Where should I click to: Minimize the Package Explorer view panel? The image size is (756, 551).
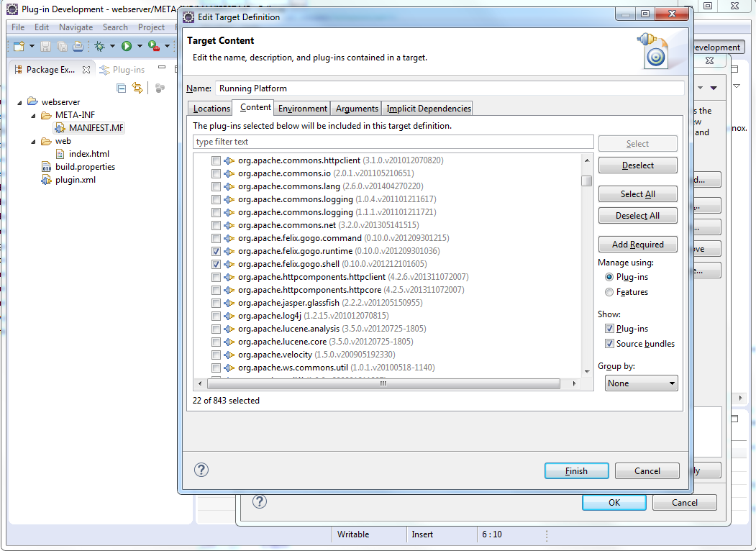tap(162, 68)
